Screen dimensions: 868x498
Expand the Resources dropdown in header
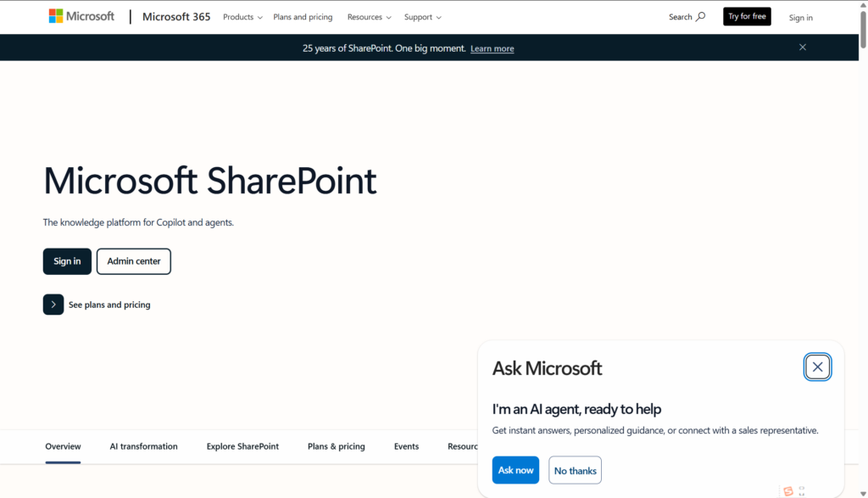click(x=369, y=17)
